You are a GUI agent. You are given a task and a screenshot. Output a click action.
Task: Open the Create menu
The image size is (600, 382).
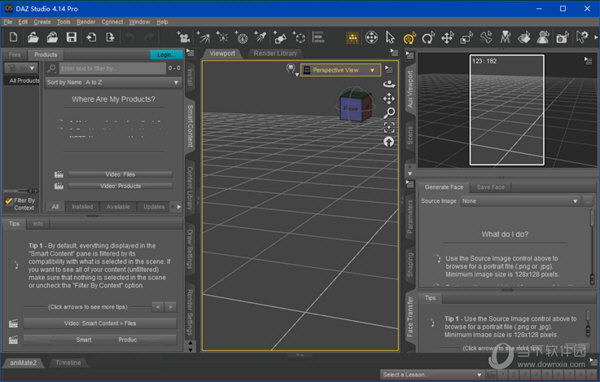point(42,22)
